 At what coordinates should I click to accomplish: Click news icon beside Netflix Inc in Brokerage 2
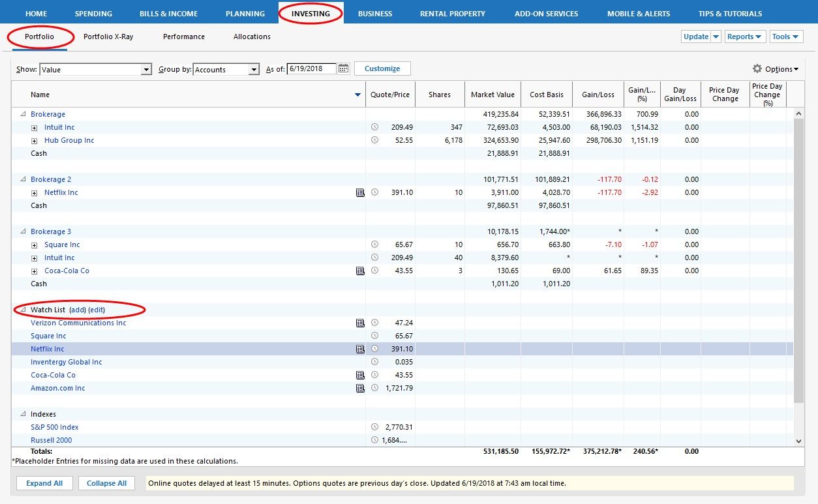click(360, 193)
